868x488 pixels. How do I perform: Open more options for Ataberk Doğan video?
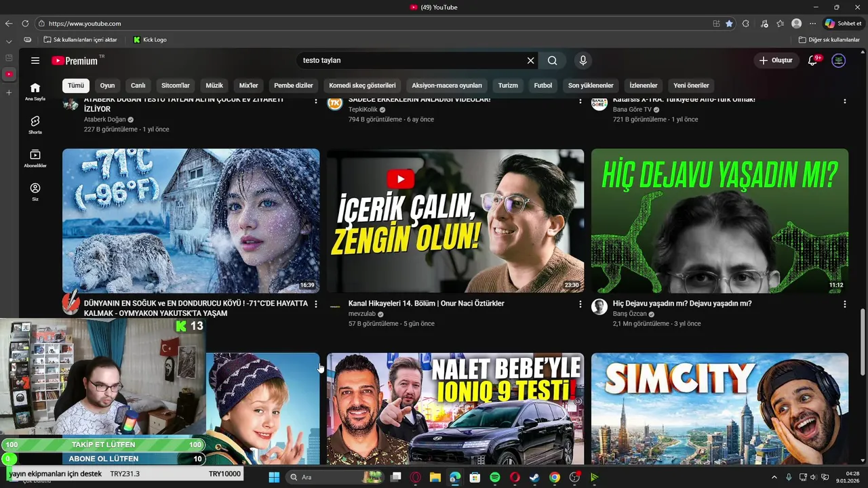click(315, 101)
